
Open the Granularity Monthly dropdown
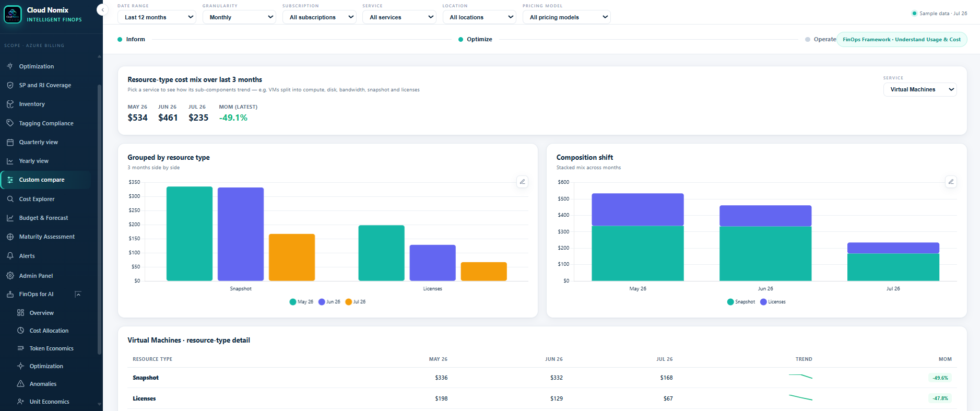[240, 17]
